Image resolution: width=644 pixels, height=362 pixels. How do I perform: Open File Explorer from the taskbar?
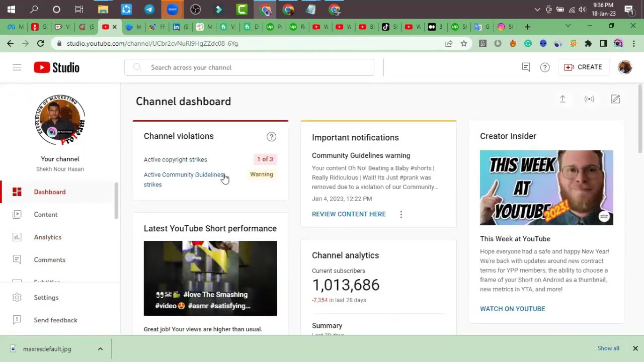click(x=103, y=9)
